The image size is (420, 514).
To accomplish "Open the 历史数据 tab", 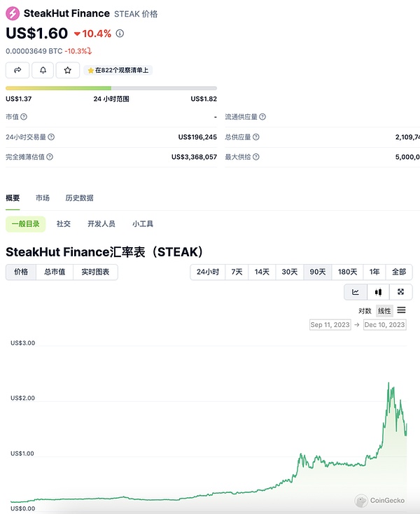I will coord(79,198).
